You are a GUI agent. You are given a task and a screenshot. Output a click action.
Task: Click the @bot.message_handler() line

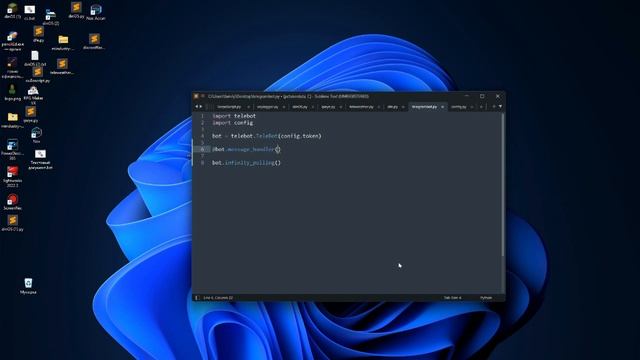246,149
